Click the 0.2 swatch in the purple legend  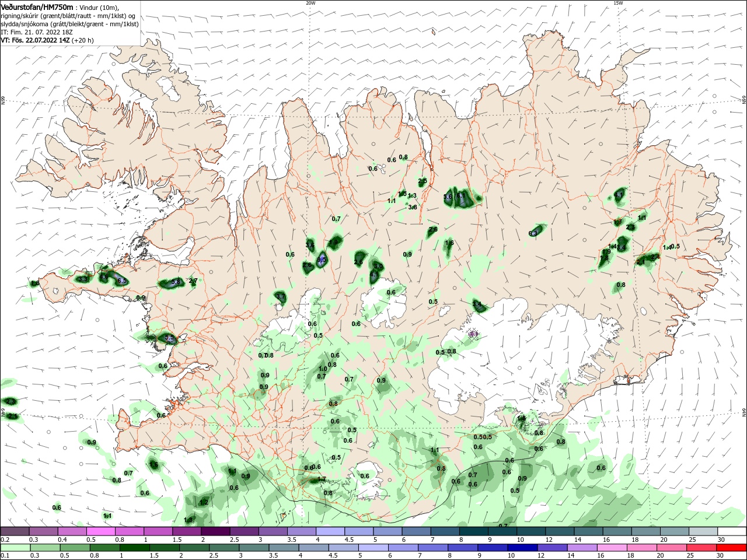pos(15,531)
